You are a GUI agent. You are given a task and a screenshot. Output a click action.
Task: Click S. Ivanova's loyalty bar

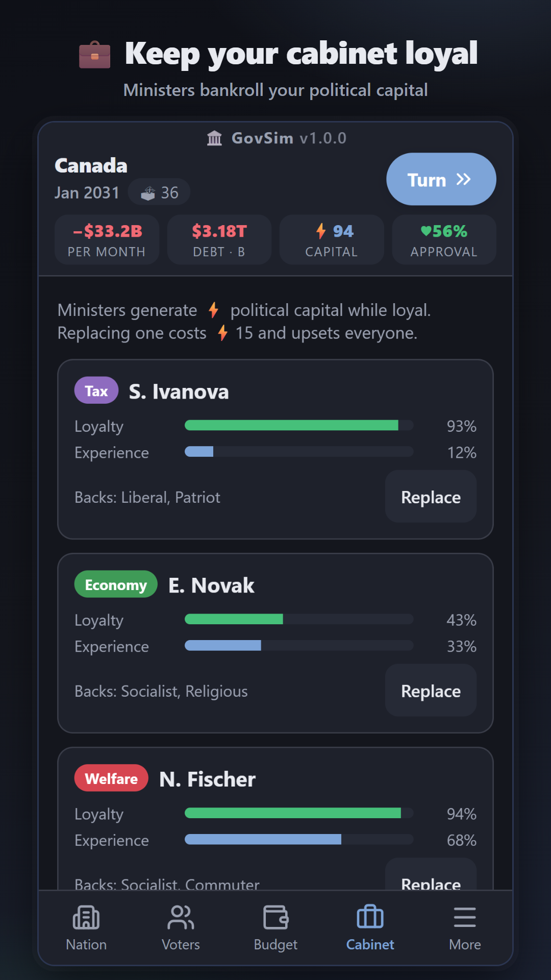(x=299, y=426)
